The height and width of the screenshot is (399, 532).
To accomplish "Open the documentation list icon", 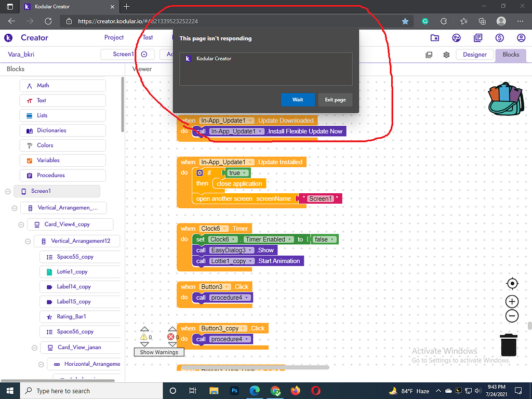I will [x=478, y=37].
